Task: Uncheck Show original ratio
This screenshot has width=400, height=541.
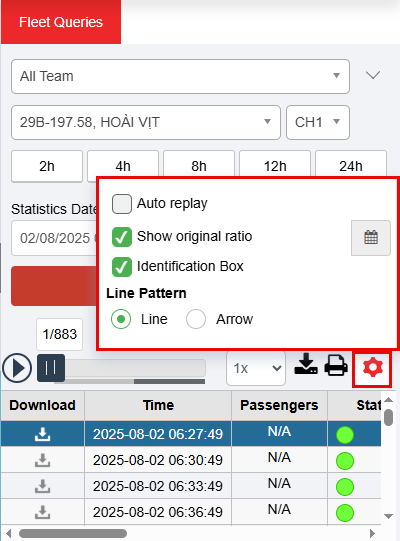Action: [x=121, y=237]
